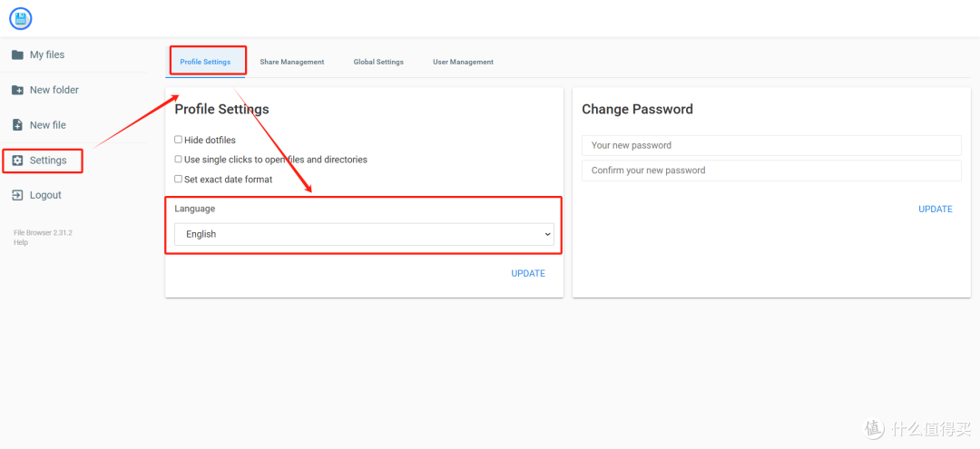Open the Help link in sidebar
The image size is (980, 449).
(x=21, y=242)
